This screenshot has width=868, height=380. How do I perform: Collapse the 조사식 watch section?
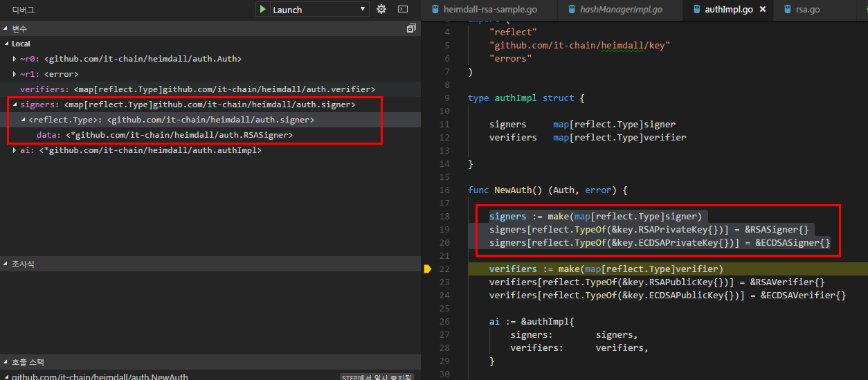[6, 264]
